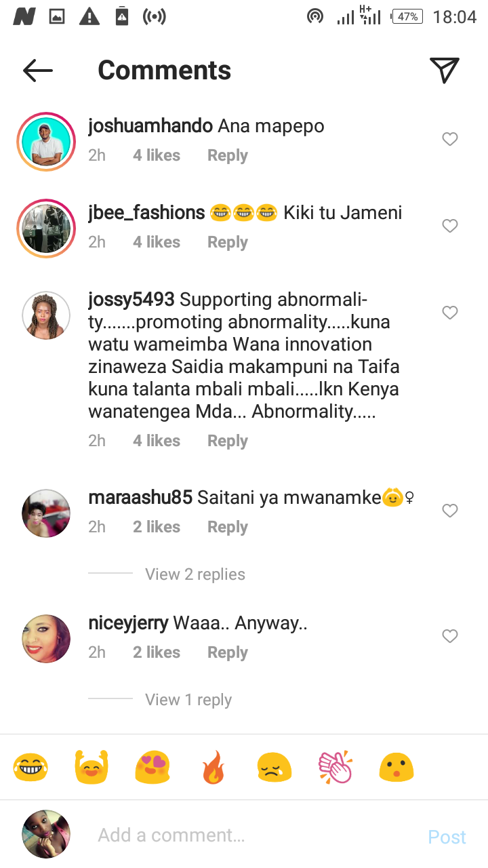Reply to joshuamhando's comment

[x=228, y=155]
